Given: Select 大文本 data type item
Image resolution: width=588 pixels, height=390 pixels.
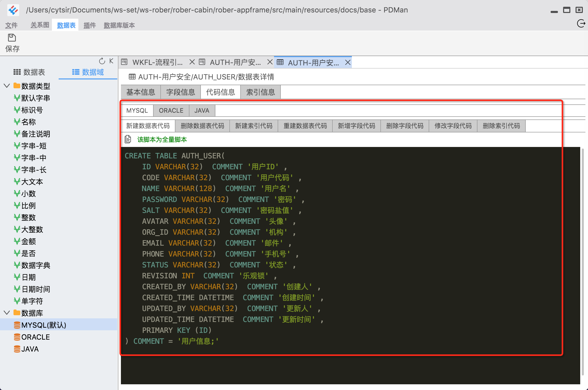Looking at the screenshot, I should 32,182.
